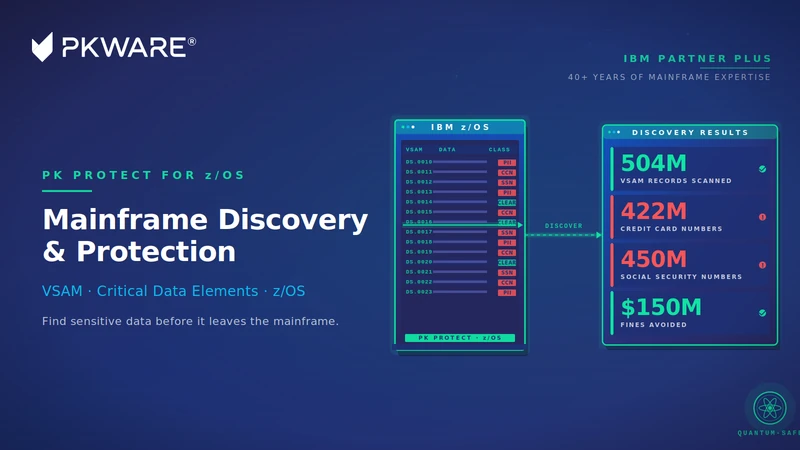Click the PK PROTECT · z/OS footer bar
The width and height of the screenshot is (800, 450).
(x=460, y=338)
